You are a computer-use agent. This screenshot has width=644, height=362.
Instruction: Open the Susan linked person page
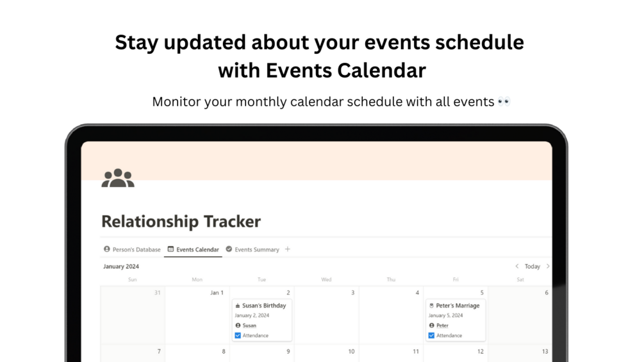click(x=249, y=325)
